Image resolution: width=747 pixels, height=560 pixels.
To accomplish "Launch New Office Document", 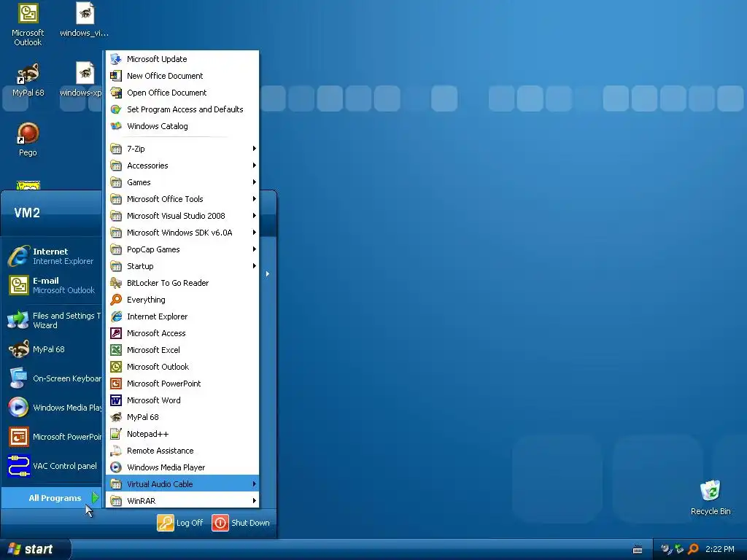I will [x=182, y=76].
